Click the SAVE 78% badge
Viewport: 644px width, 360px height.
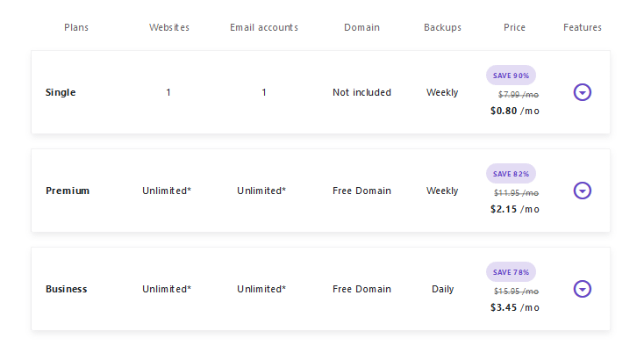coord(511,272)
